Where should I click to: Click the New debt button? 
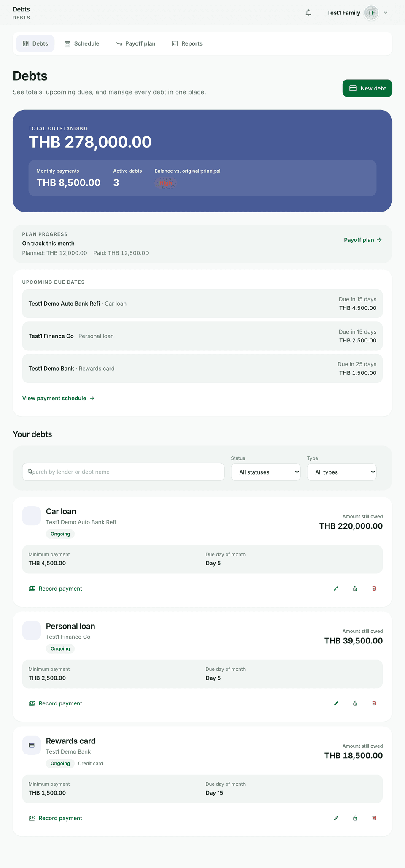click(367, 88)
